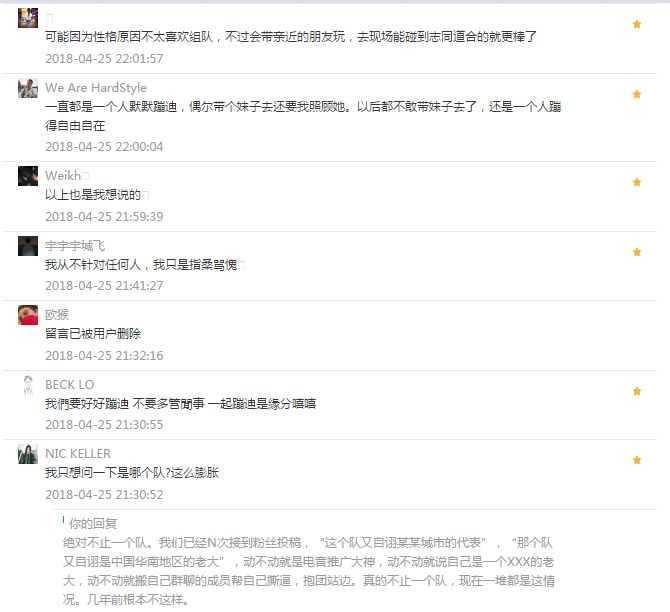The image size is (670, 612).
Task: Select the BECK LO username
Action: click(x=70, y=385)
